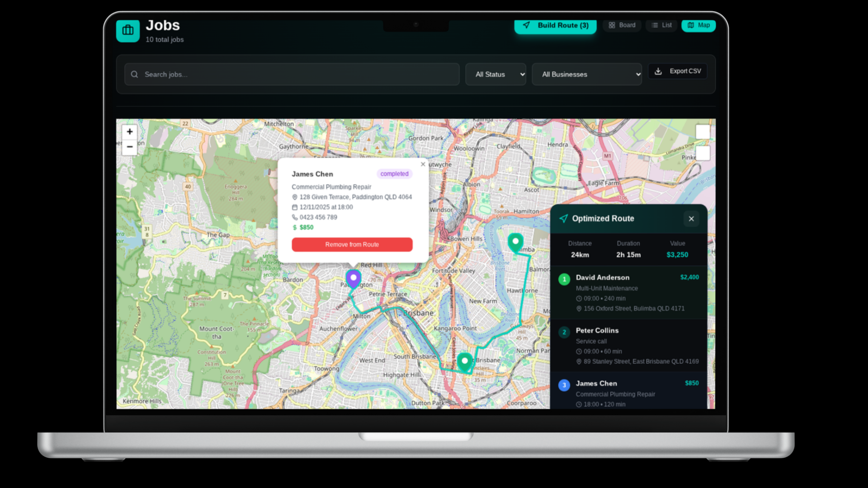Click the Build Route (3) button

tap(555, 25)
